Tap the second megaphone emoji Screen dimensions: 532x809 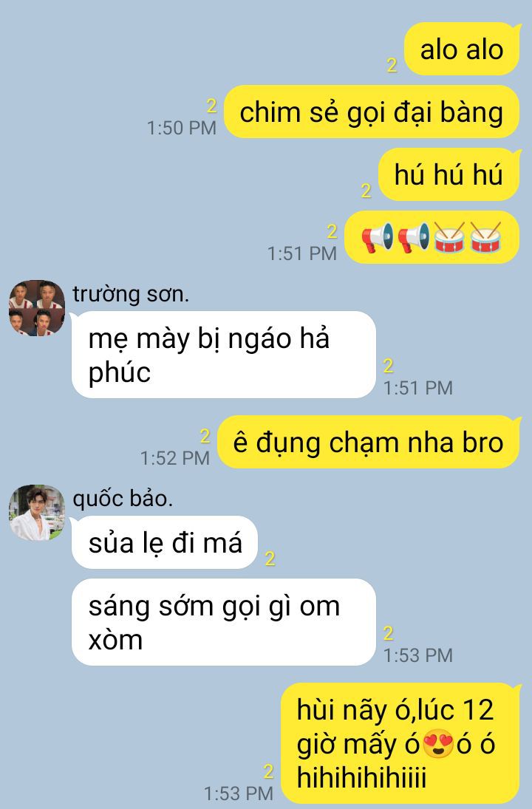414,238
